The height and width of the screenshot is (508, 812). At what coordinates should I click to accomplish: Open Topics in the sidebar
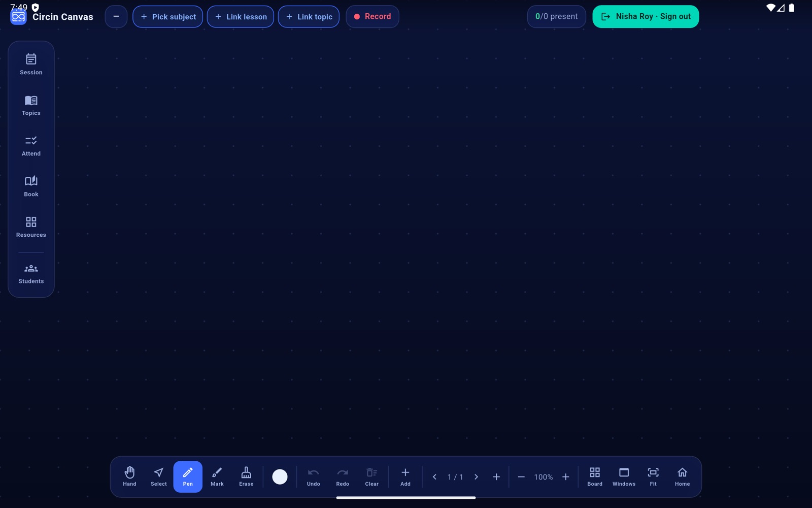pos(31,105)
